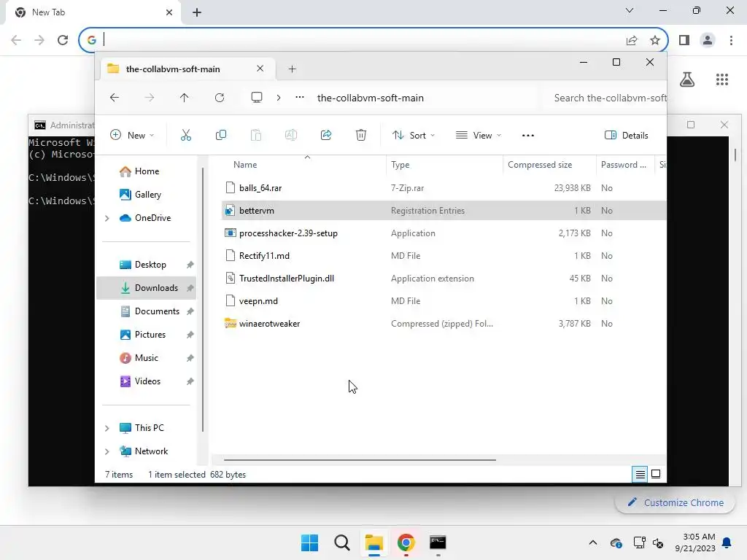
Task: Open the New dropdown in Explorer
Action: pyautogui.click(x=132, y=135)
